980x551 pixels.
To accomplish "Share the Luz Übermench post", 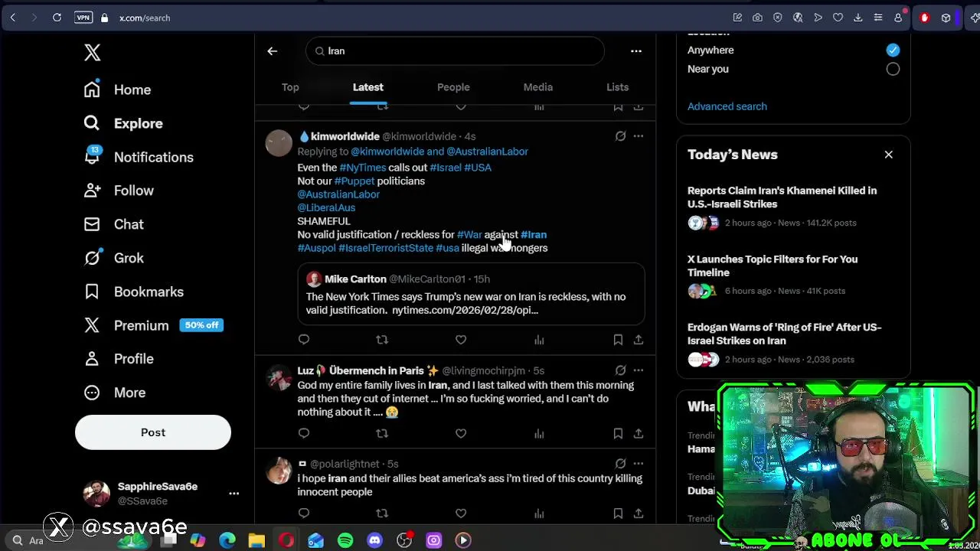I will 639,433.
